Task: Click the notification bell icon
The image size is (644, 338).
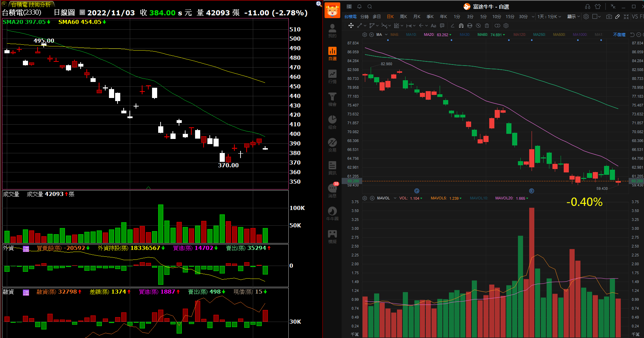Action: (x=359, y=6)
